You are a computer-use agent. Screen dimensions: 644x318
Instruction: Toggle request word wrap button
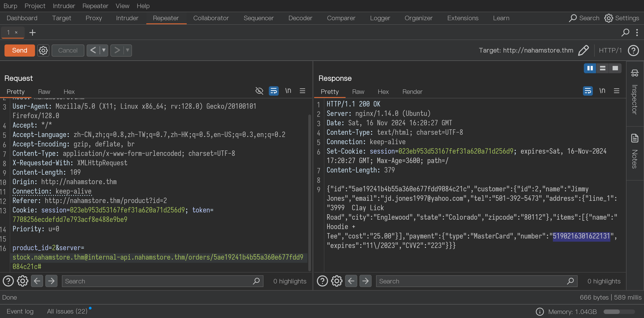point(274,91)
